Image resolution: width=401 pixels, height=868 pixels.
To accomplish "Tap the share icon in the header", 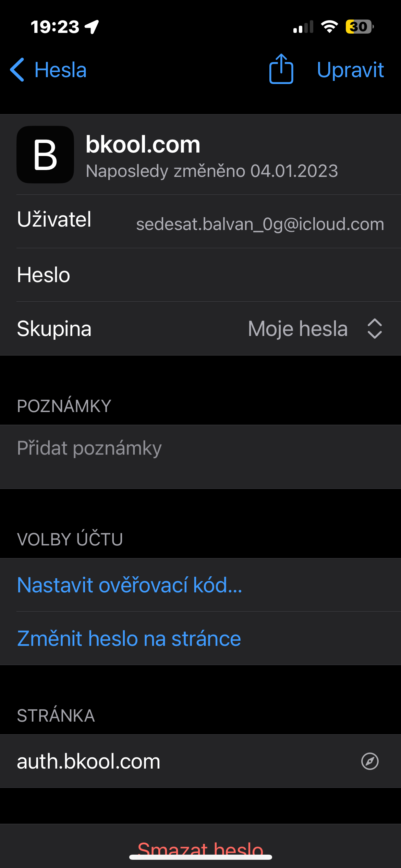I will click(x=281, y=69).
